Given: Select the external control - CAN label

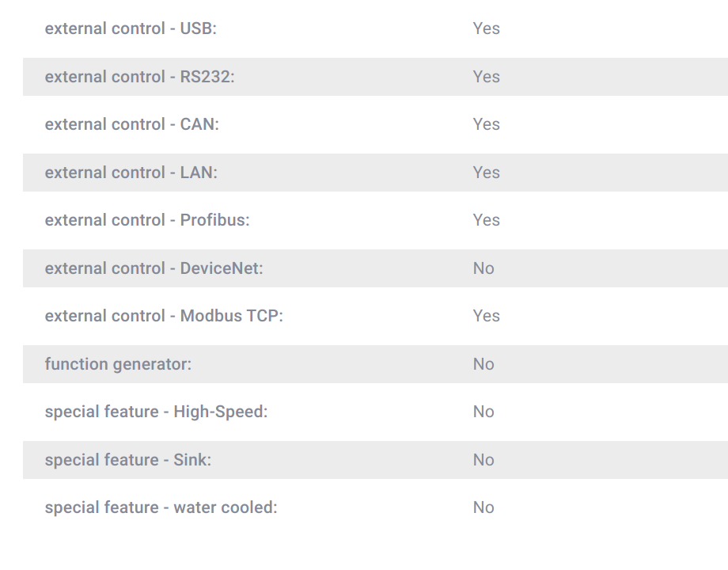Looking at the screenshot, I should click(132, 124).
